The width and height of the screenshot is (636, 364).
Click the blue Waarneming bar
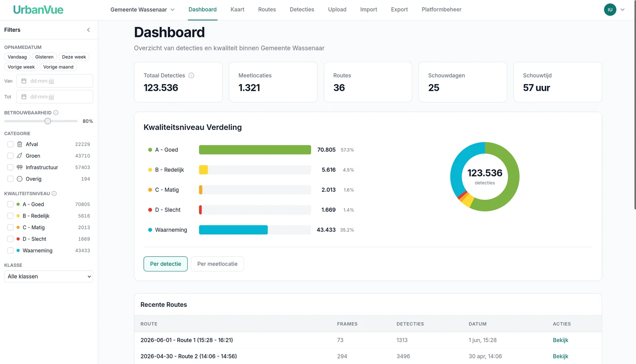tap(233, 230)
